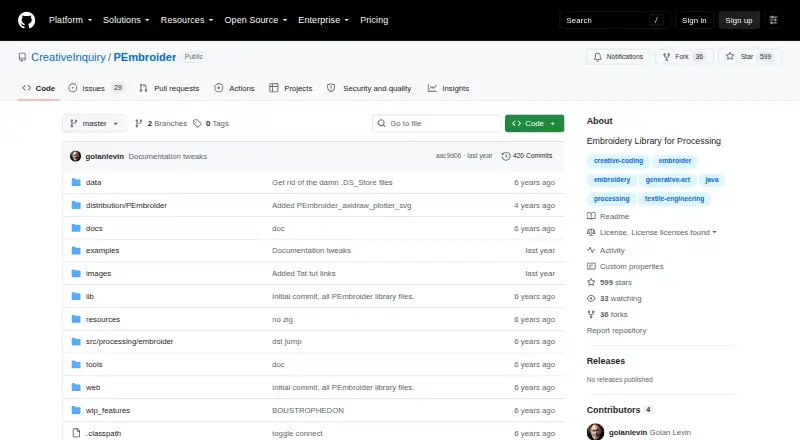Screen dimensions: 800x440
Task: Open commit message 'Get rid of the damn .DS_Store files'
Action: (x=332, y=182)
